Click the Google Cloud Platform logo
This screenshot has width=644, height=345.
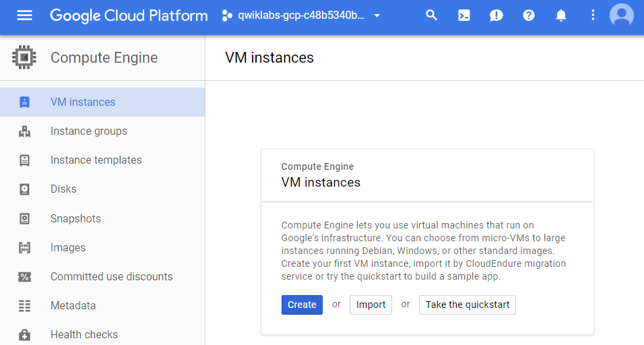[x=129, y=15]
